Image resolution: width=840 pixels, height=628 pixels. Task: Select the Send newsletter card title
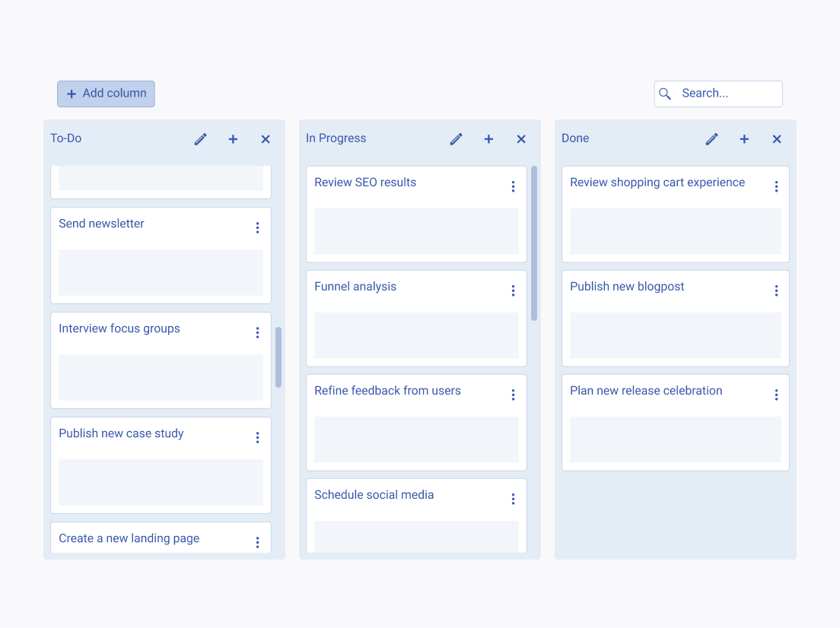tap(101, 224)
